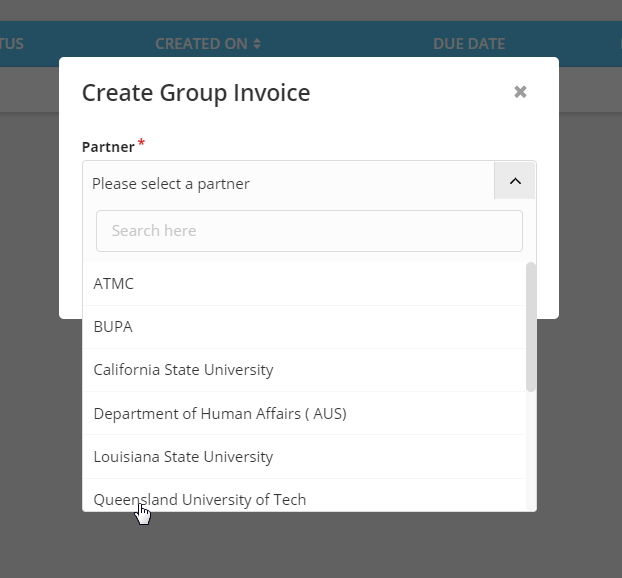622x578 pixels.
Task: Click the partner list scrollbar thumb
Action: pos(531,327)
